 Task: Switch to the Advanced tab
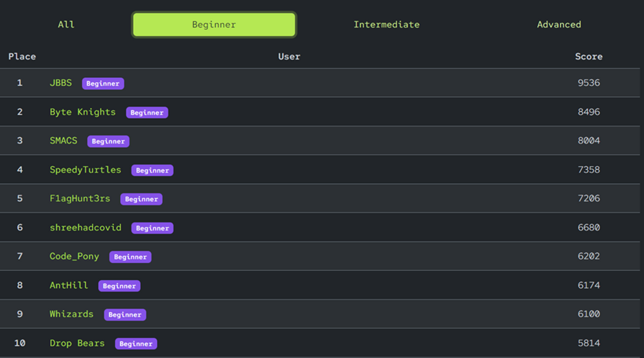(559, 25)
